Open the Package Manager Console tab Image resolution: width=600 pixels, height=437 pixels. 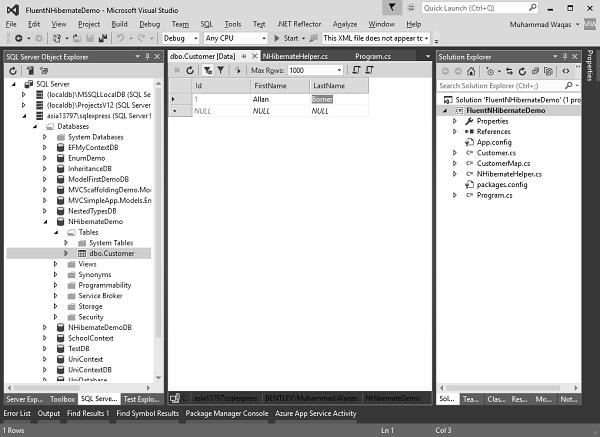(x=227, y=413)
